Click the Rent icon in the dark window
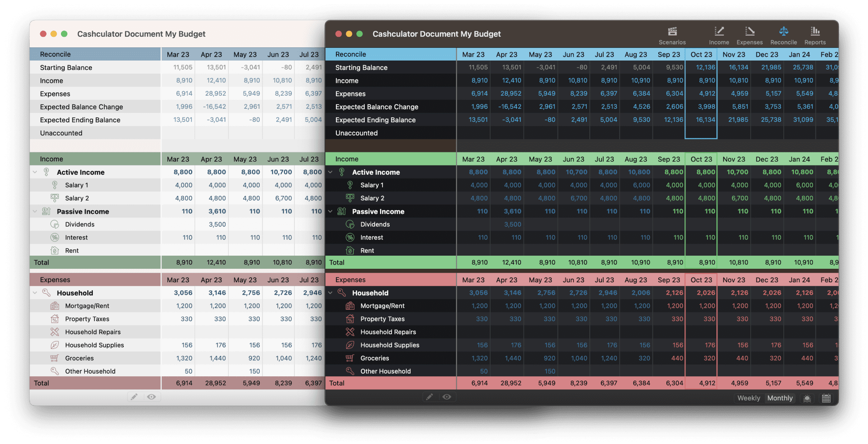Screen dimensions: 868x444 [x=350, y=251]
